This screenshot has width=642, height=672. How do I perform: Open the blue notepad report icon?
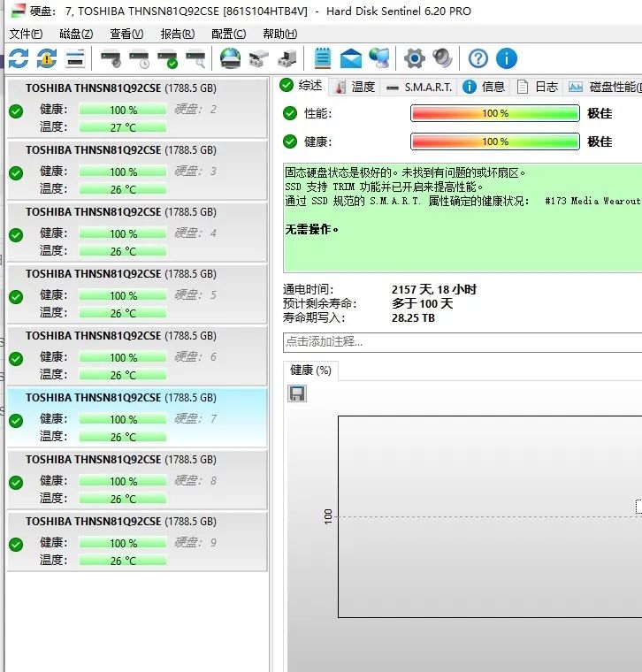click(322, 58)
